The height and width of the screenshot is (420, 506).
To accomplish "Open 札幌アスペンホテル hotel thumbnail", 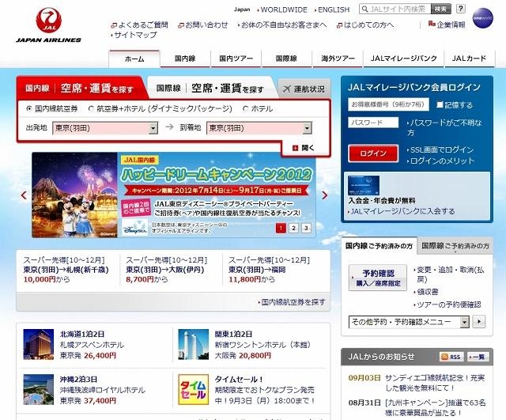I will [39, 344].
